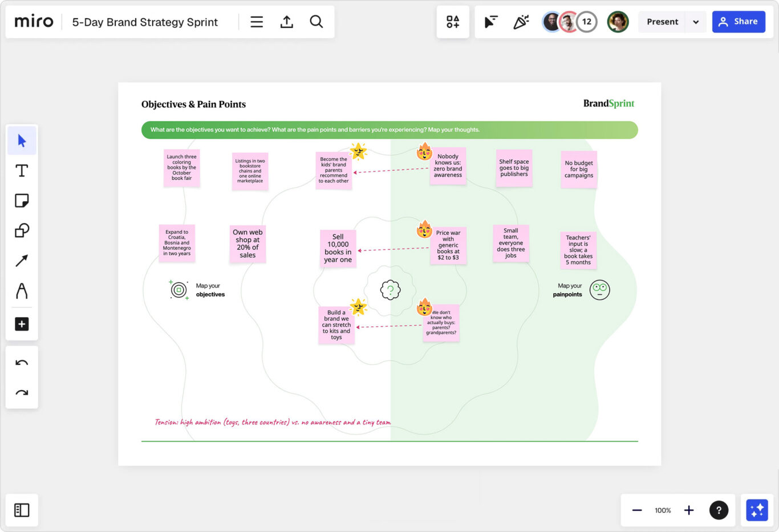This screenshot has width=779, height=532.
Task: Click the Present button
Action: pos(662,22)
